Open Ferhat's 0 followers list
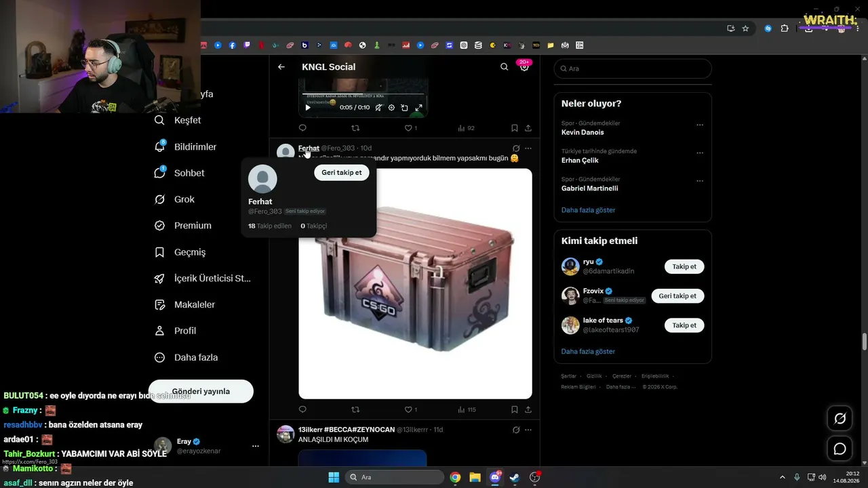This screenshot has height=488, width=868. 314,226
